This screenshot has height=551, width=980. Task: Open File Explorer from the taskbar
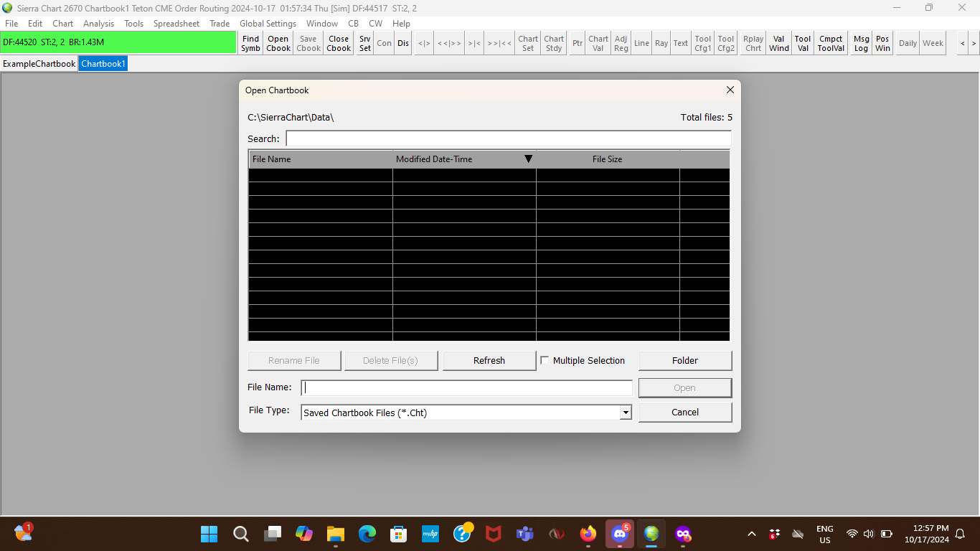pyautogui.click(x=336, y=534)
